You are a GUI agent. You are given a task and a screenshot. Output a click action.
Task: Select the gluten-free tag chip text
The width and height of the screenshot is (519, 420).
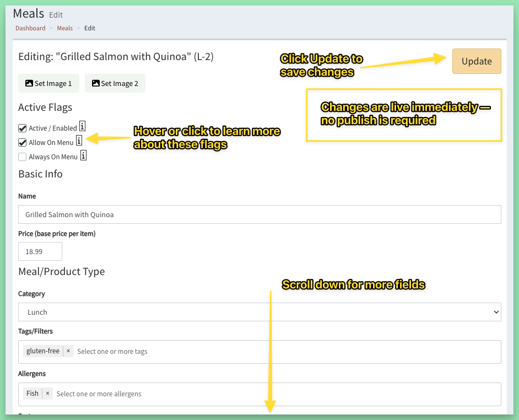pos(43,351)
